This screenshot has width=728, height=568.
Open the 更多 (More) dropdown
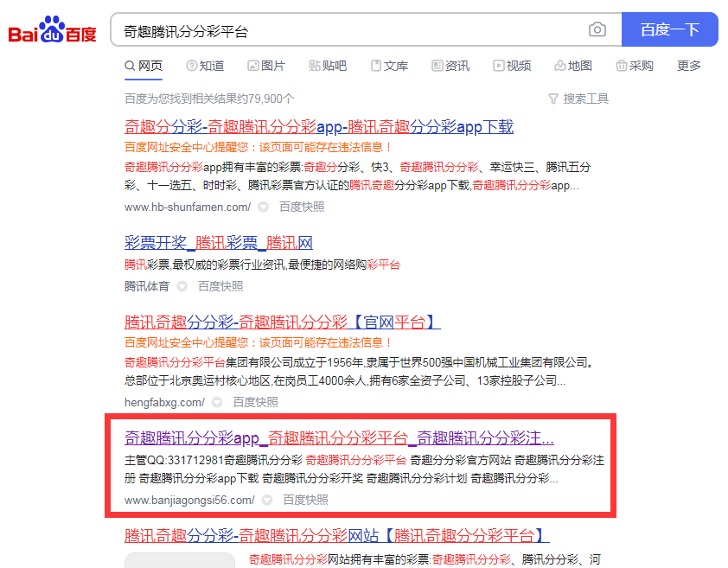click(x=687, y=65)
